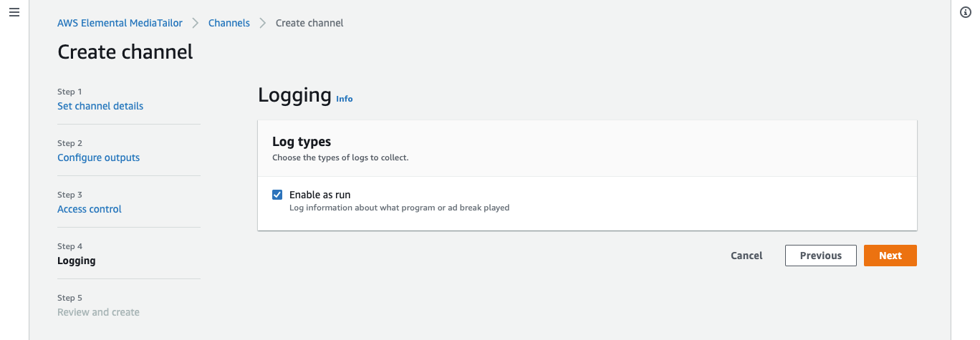Click the Enable as run label text
This screenshot has width=980, height=340.
tap(320, 195)
